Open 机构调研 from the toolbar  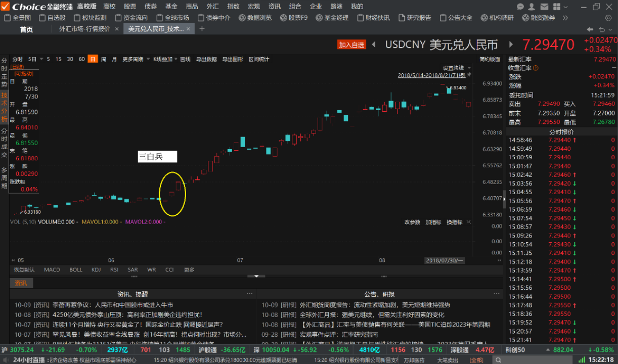point(497,18)
